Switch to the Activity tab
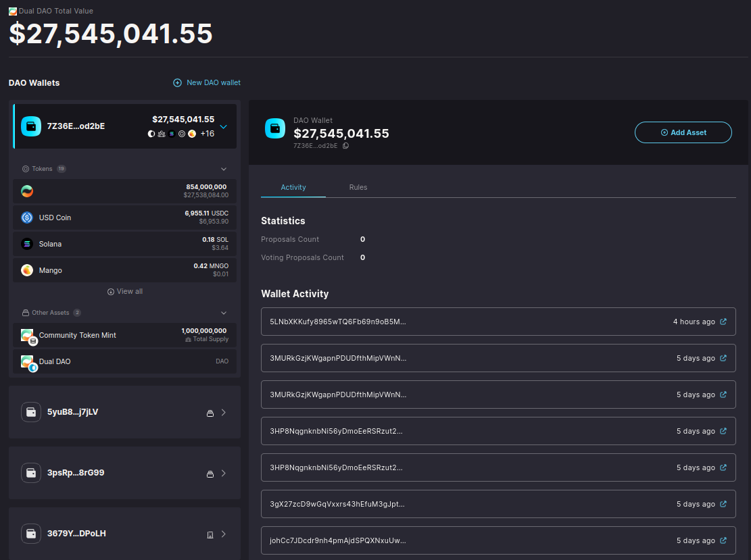 [293, 188]
